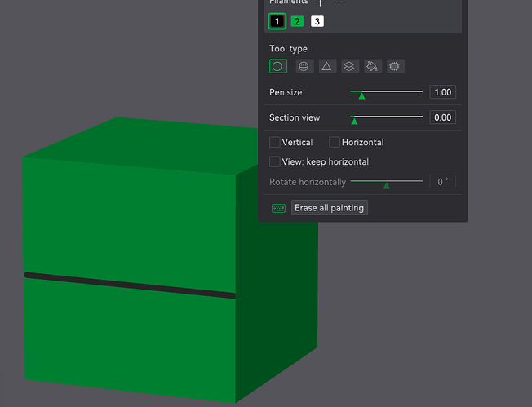Viewport: 532px width, 407px height.
Task: Remove a filament with minus icon
Action: pos(340,2)
